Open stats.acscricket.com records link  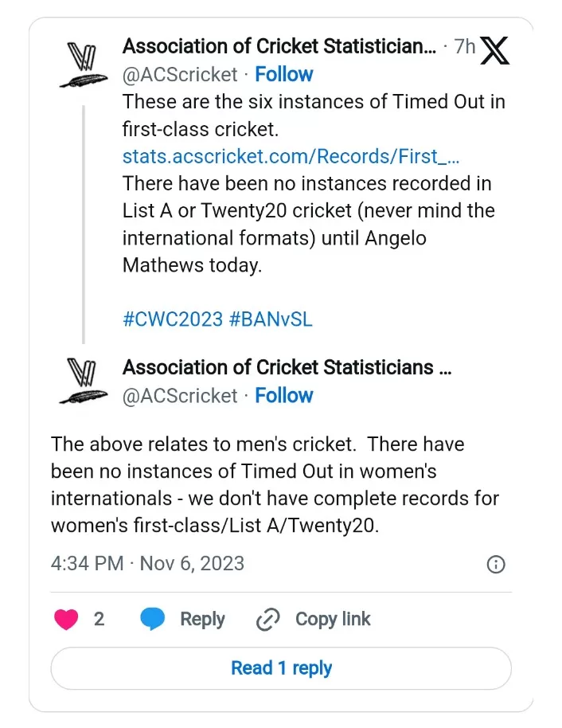(x=291, y=156)
